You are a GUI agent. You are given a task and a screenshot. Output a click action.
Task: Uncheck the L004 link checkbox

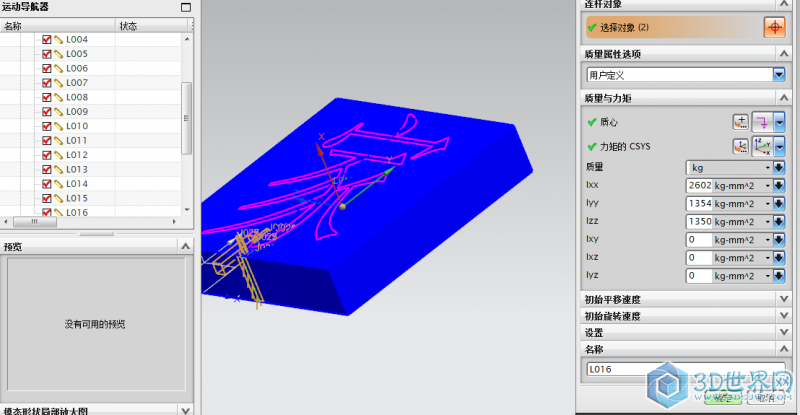pyautogui.click(x=46, y=39)
